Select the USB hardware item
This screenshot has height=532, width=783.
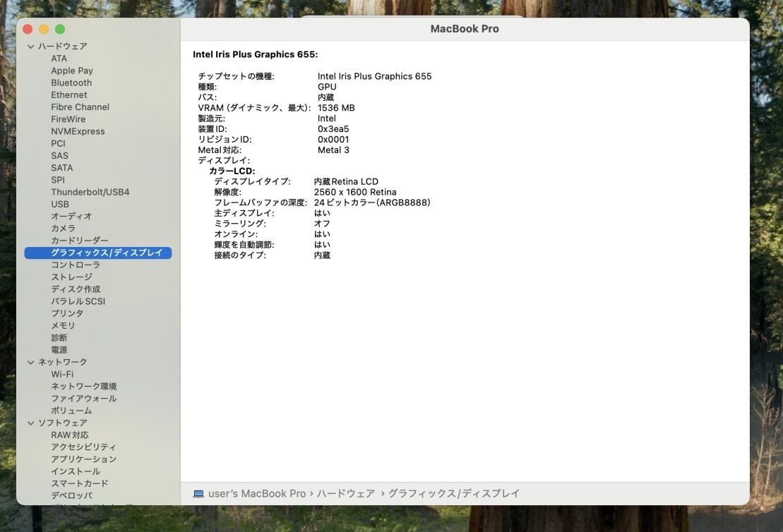pos(60,204)
